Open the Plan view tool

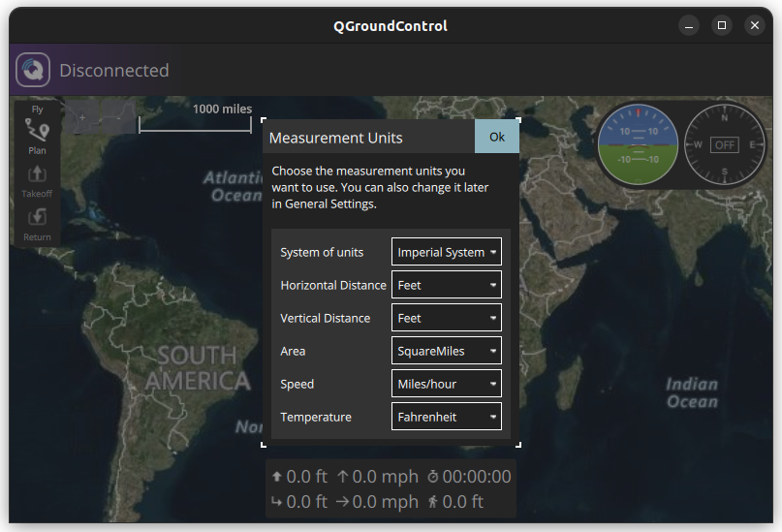tap(37, 137)
